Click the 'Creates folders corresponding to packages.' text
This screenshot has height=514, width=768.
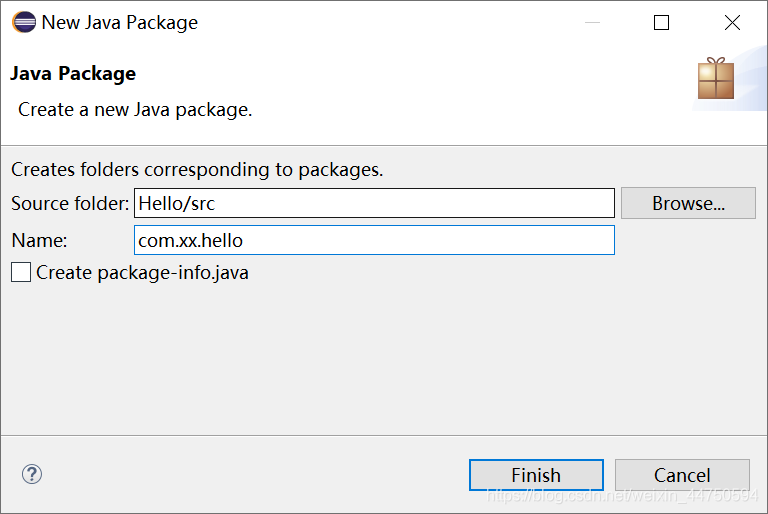(x=197, y=170)
